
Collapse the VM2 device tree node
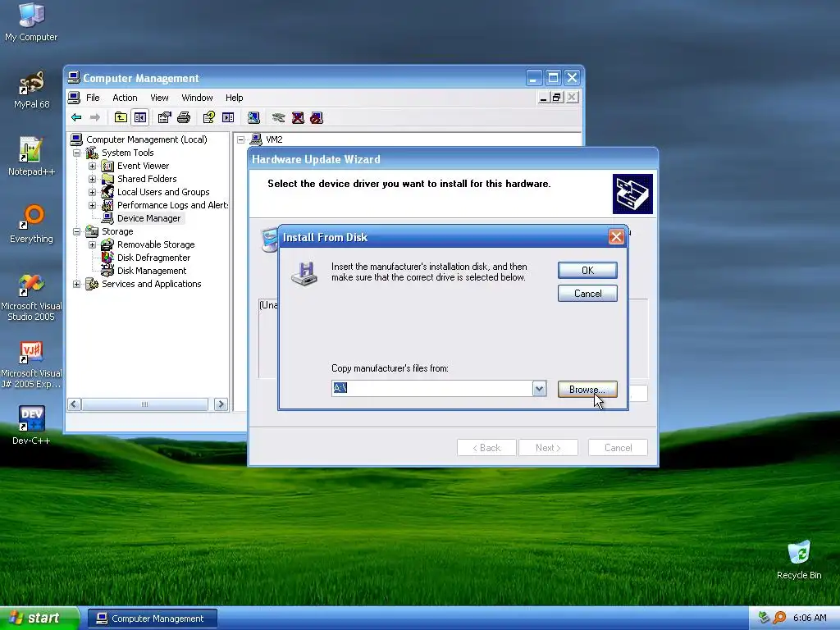241,139
